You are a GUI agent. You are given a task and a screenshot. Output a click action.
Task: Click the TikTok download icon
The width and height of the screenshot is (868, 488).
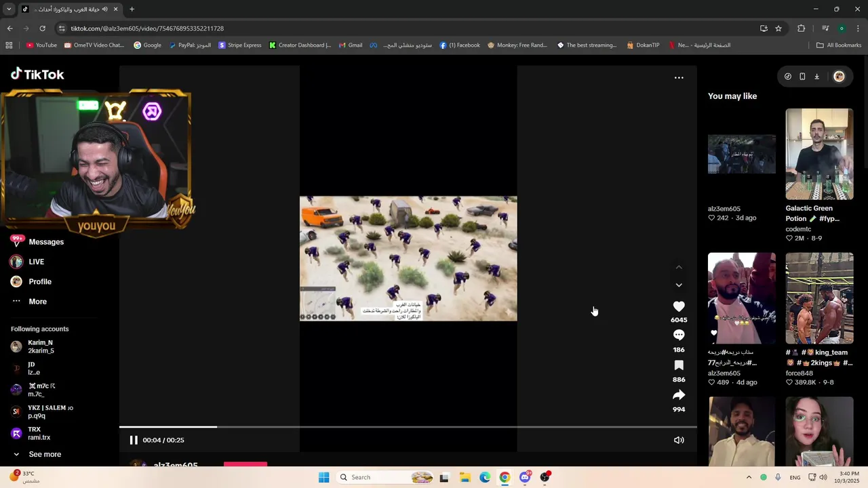tap(816, 77)
